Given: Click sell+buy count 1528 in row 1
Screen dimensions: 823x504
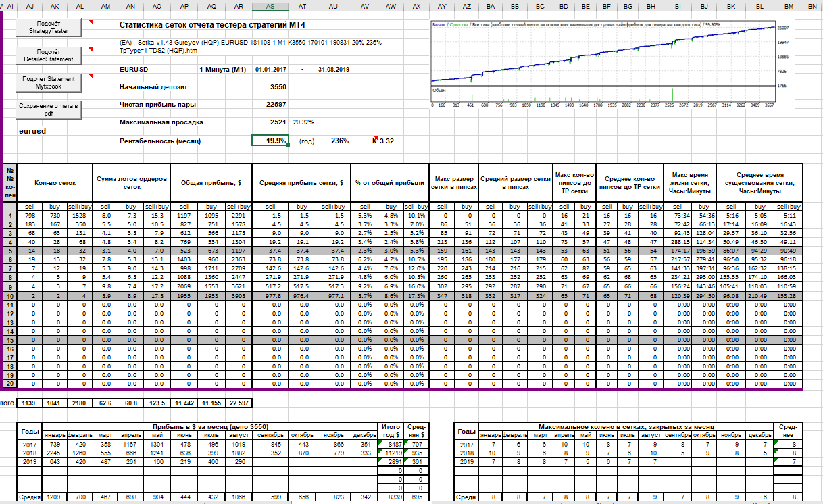Looking at the screenshot, I should [80, 215].
